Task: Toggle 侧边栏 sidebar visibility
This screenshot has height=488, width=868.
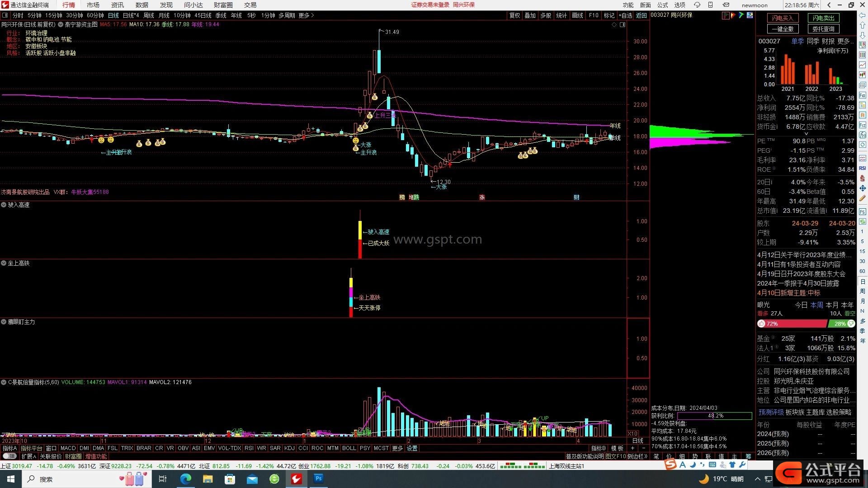Action: pyautogui.click(x=637, y=456)
